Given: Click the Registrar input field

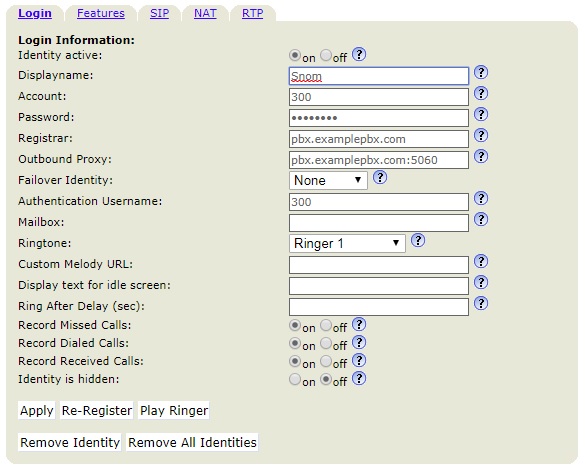Looking at the screenshot, I should (x=379, y=139).
